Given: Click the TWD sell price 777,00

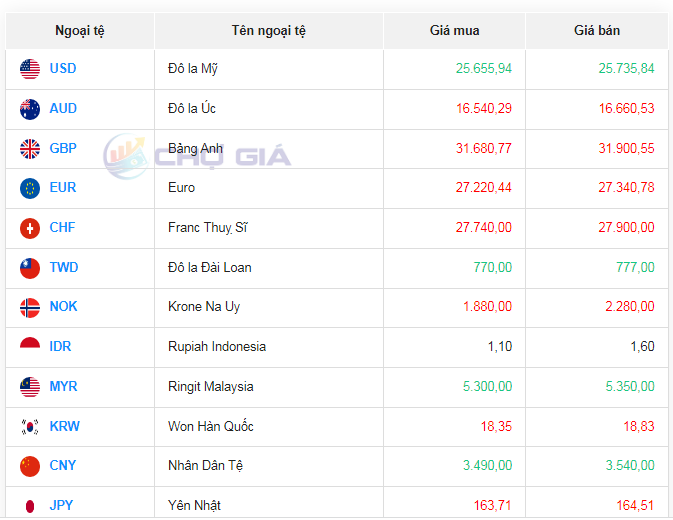Looking at the screenshot, I should pos(635,268).
